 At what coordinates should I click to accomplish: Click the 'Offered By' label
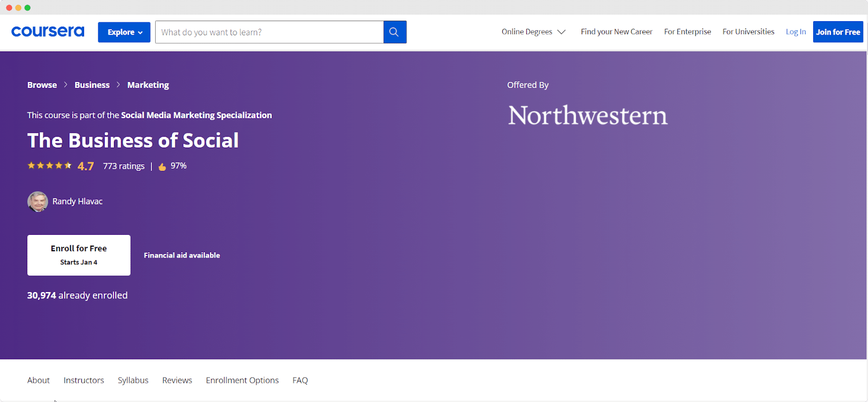528,85
